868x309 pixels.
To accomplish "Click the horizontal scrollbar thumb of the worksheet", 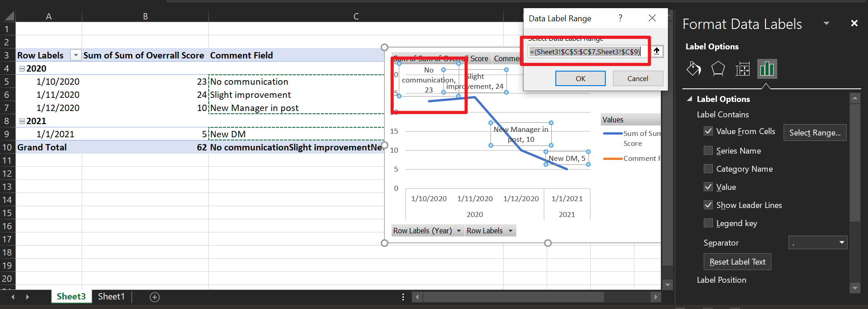I will coord(513,297).
